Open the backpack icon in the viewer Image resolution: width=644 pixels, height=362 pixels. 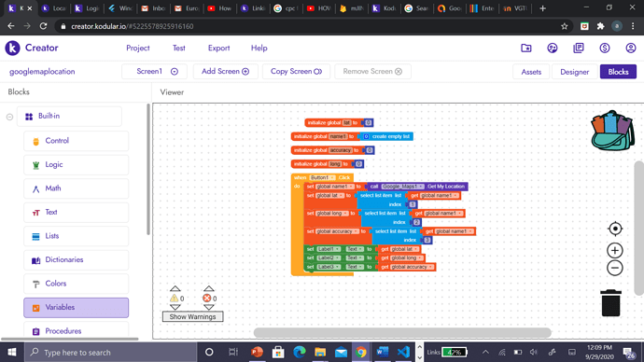(x=612, y=131)
